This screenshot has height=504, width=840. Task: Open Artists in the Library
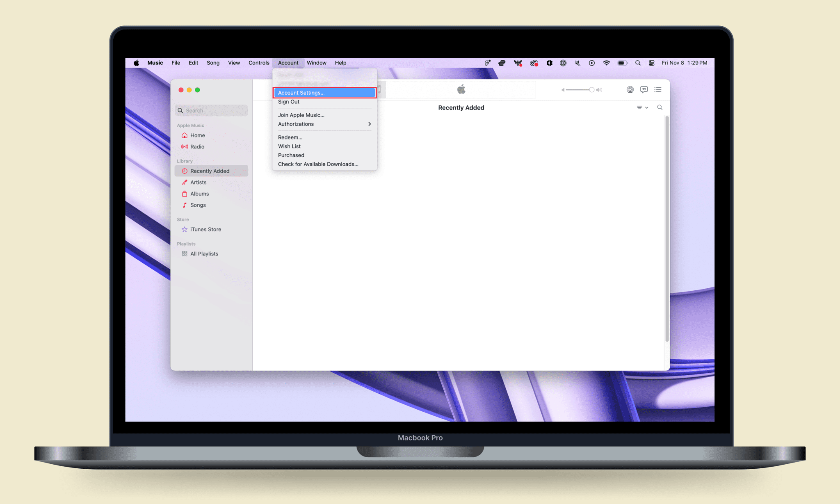[199, 182]
